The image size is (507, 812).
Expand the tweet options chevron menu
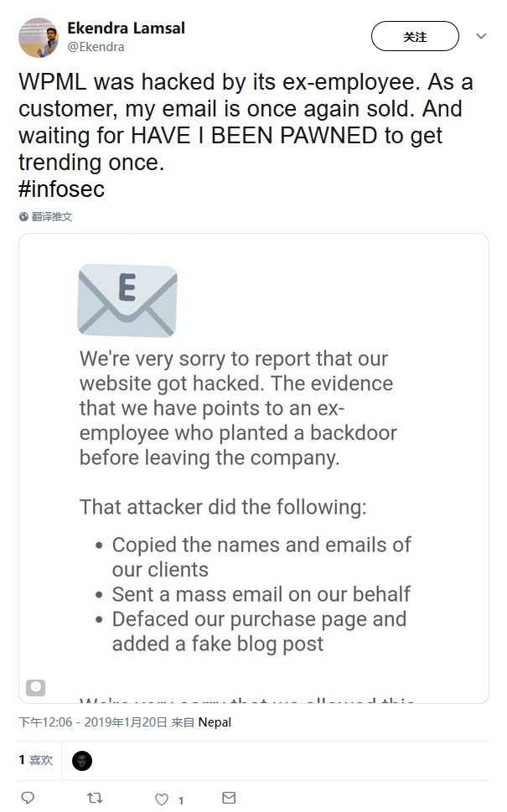[481, 37]
